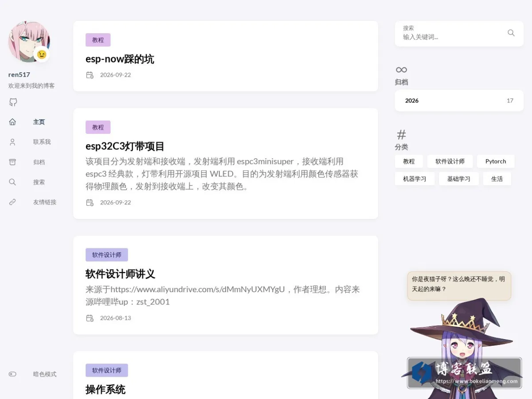
Task: Select the 软件设计师 category in 分类 widget
Action: pos(450,161)
